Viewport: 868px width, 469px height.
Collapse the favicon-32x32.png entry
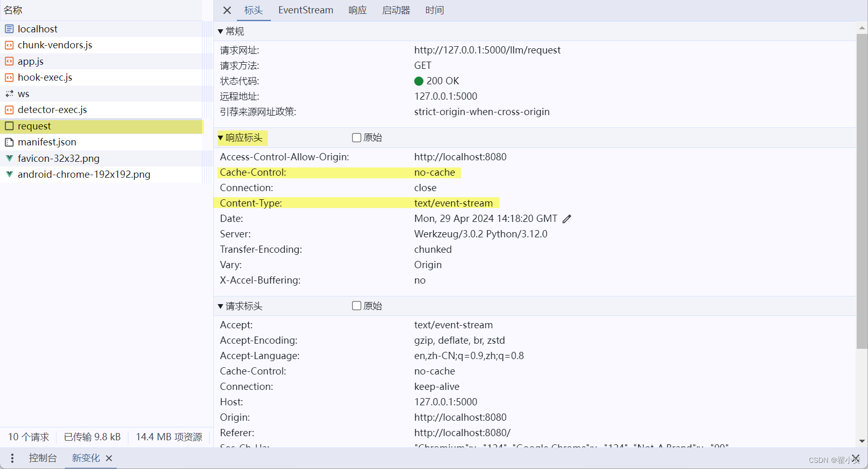tap(9, 158)
